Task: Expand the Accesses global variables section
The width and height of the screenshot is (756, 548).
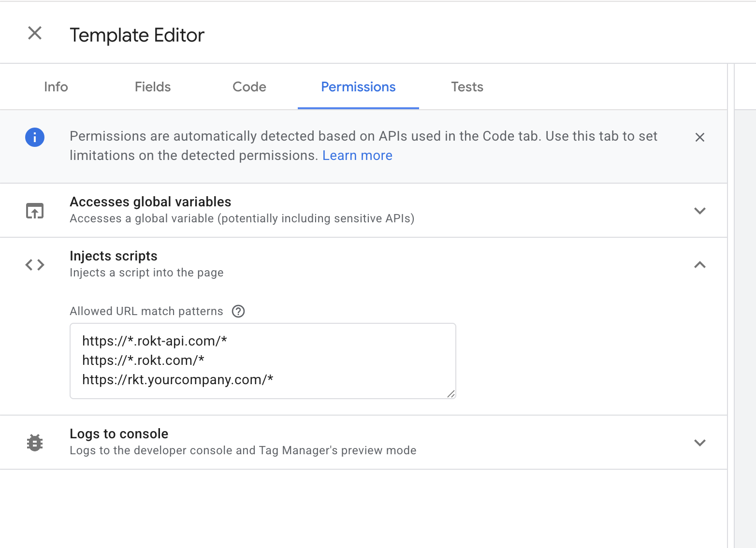Action: tap(699, 211)
